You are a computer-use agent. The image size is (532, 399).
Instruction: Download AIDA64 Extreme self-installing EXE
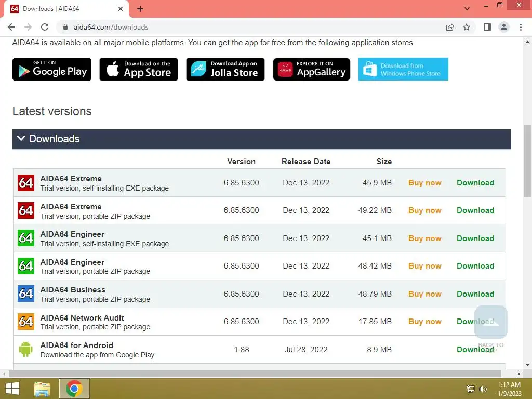pos(475,183)
